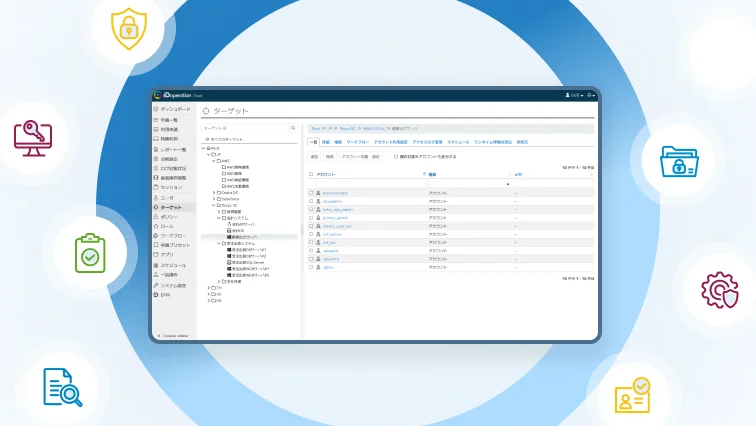This screenshot has height=426, width=756.
Task: Click the yellow shield lock icon
Action: coord(128,28)
